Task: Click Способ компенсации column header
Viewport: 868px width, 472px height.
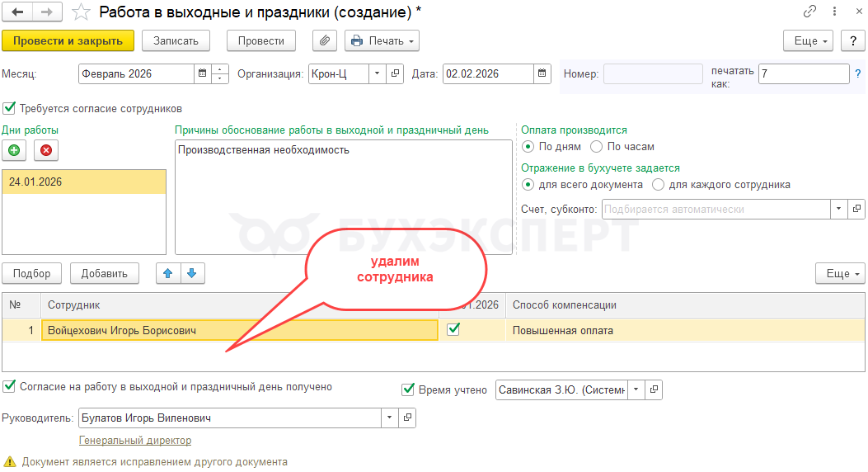Action: [x=685, y=304]
